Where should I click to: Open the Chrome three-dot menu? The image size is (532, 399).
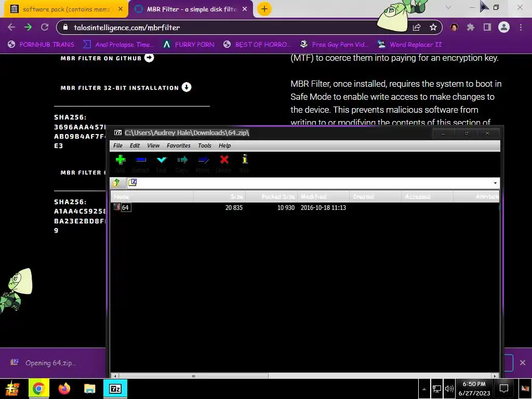pos(521,28)
